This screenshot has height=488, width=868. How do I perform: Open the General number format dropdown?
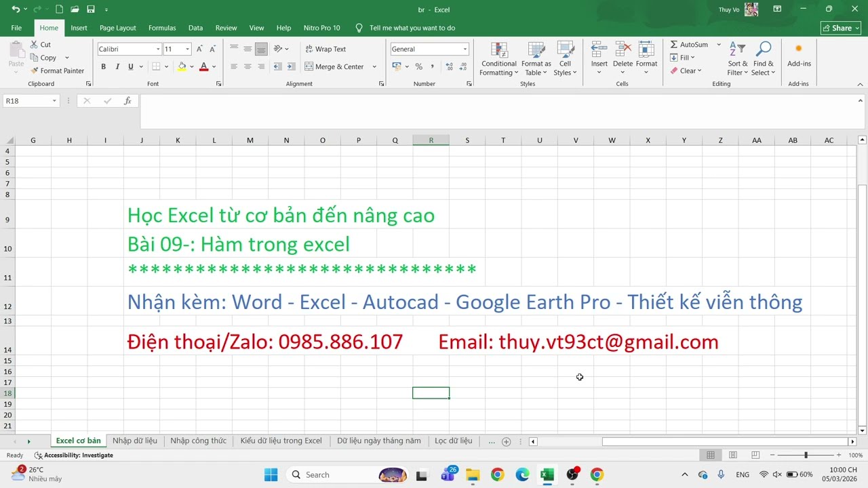465,49
